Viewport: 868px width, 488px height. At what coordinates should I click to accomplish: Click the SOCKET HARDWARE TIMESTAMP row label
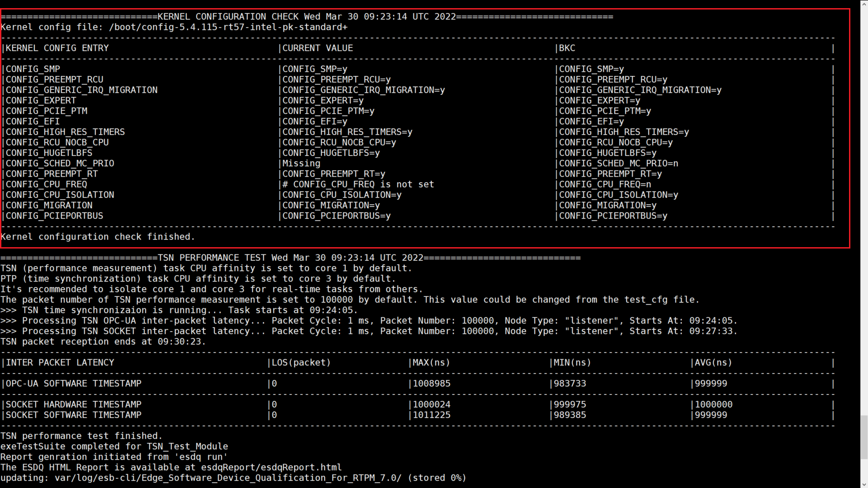pos(73,404)
